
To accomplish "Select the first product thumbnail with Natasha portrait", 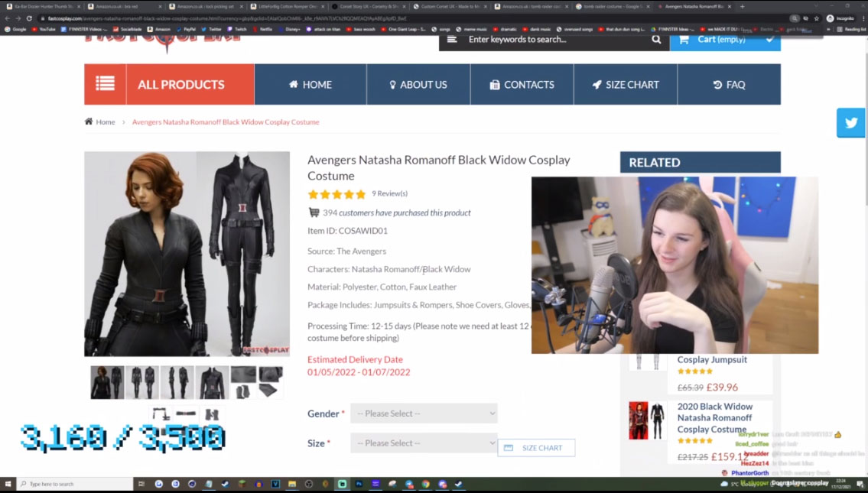I will 107,382.
